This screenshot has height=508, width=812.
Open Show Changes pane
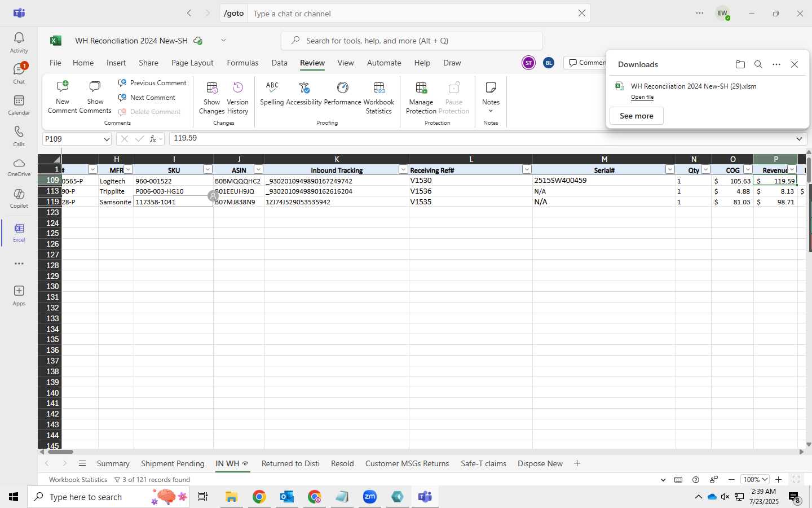click(212, 98)
